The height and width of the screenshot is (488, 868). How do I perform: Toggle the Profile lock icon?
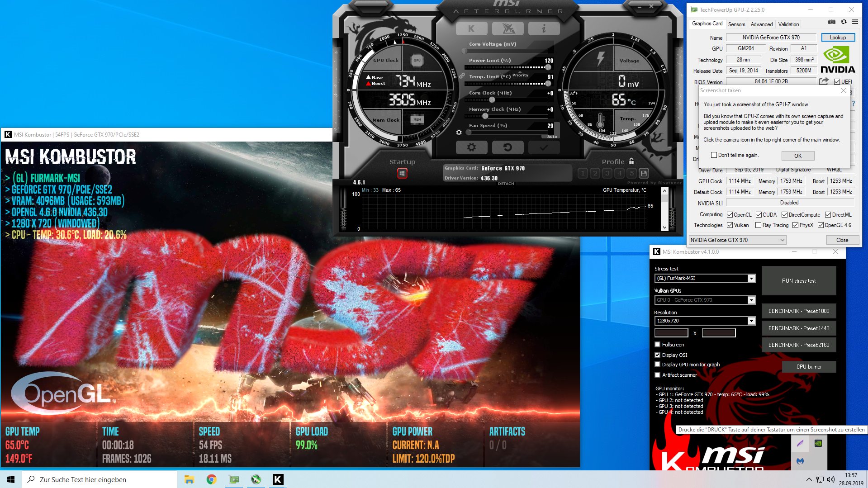coord(631,161)
